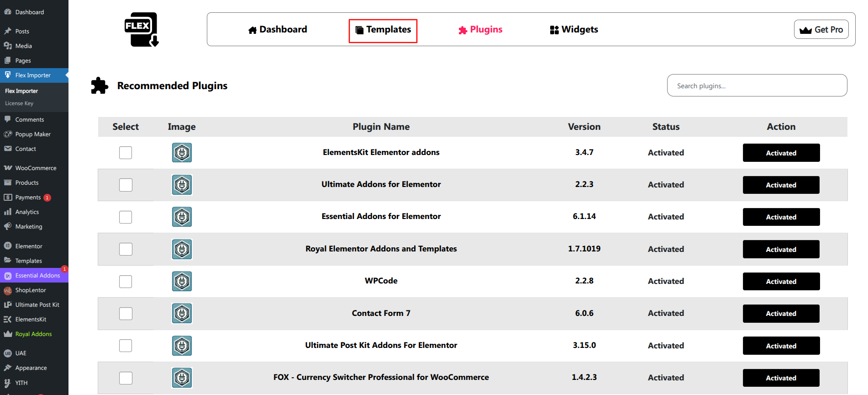Click the Plugin Name column header

pos(381,127)
